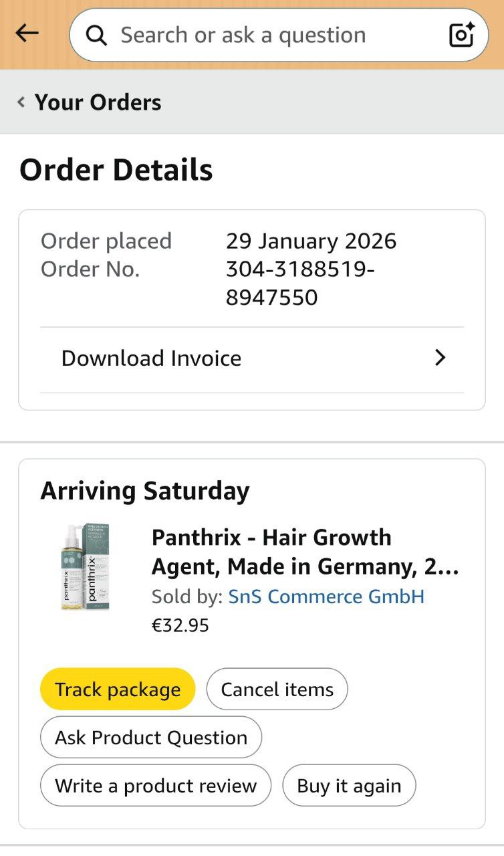Tap Write a product review
Image resolution: width=504 pixels, height=856 pixels.
[156, 786]
